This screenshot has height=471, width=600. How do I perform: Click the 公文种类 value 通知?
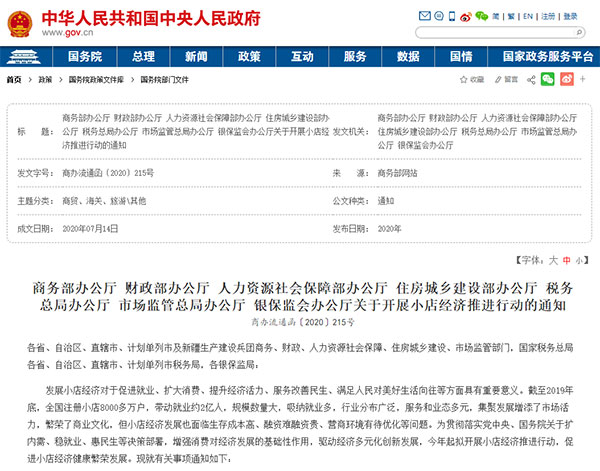pos(386,201)
